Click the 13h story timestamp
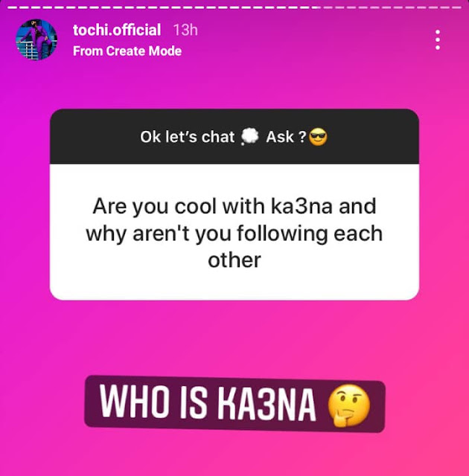 click(x=185, y=30)
